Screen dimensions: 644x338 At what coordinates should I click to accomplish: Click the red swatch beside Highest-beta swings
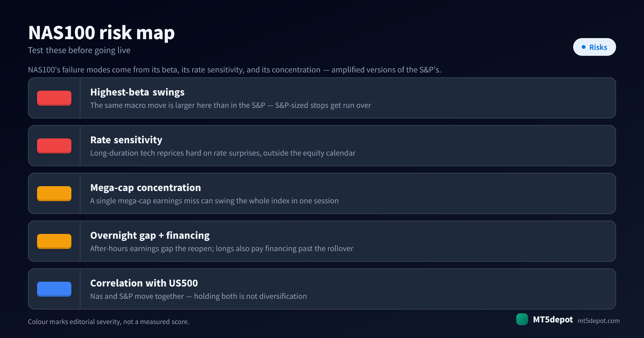54,98
